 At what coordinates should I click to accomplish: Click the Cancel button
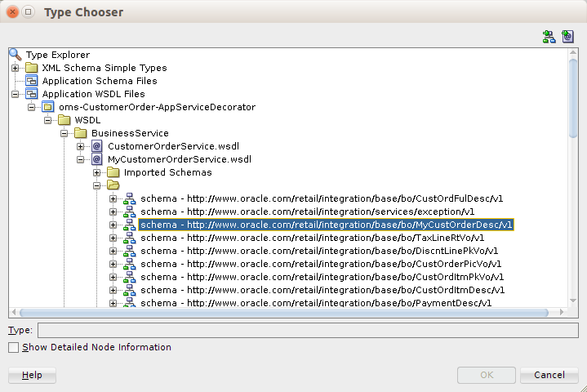(x=549, y=375)
